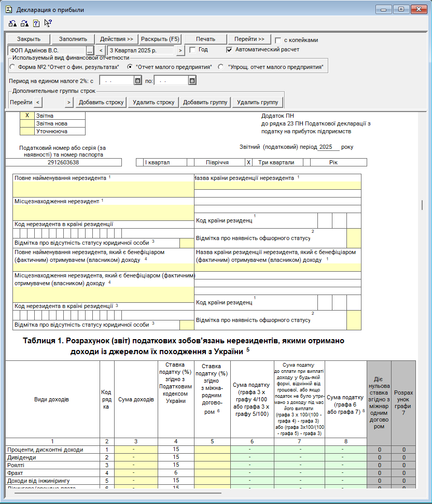
Task: Open the 'Действия >>' dropdown menu
Action: [117, 39]
